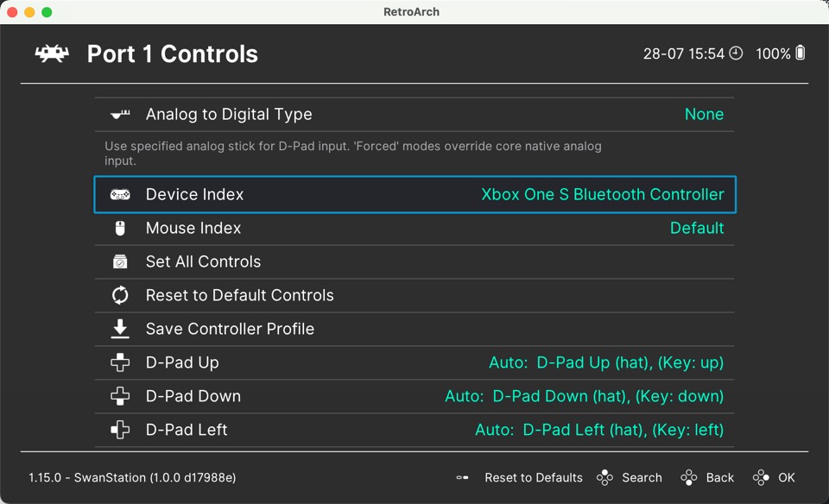The image size is (829, 504).
Task: Click the download icon next to Save Controller Profile
Action: tap(119, 329)
